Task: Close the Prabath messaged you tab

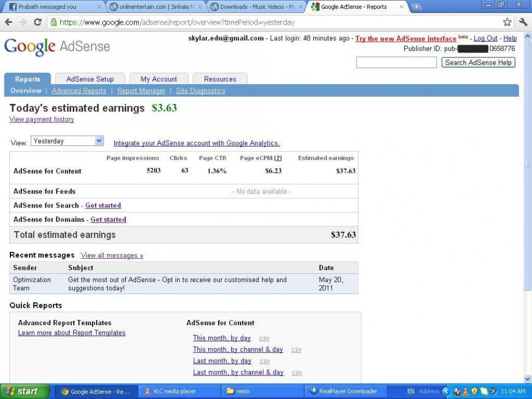Action: tap(99, 7)
